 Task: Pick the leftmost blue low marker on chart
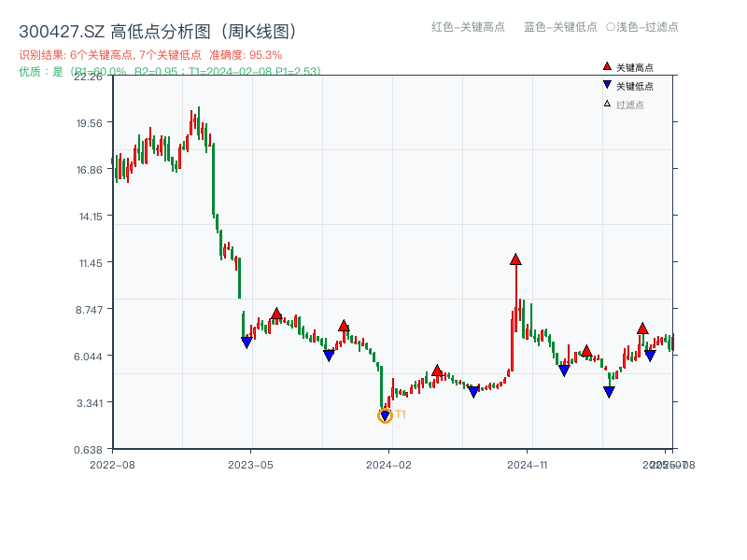click(247, 343)
